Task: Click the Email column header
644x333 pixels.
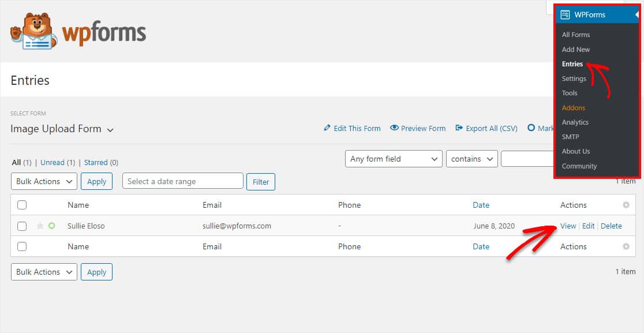Action: pyautogui.click(x=212, y=205)
